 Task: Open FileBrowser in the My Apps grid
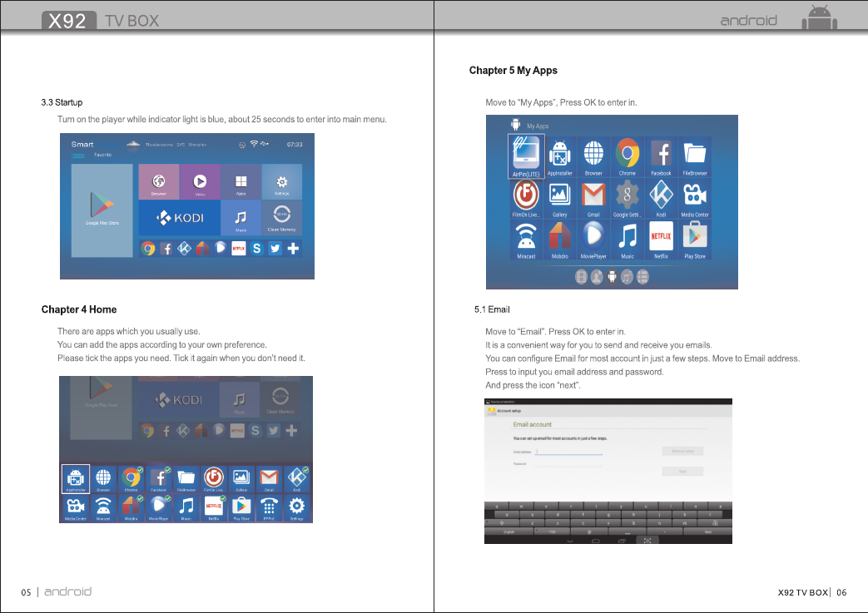click(x=695, y=157)
